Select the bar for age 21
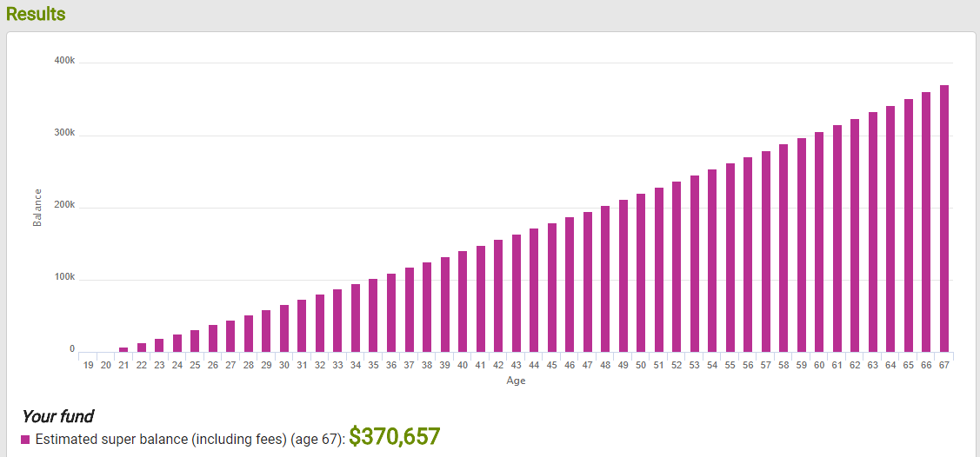This screenshot has height=457, width=980. (x=123, y=349)
